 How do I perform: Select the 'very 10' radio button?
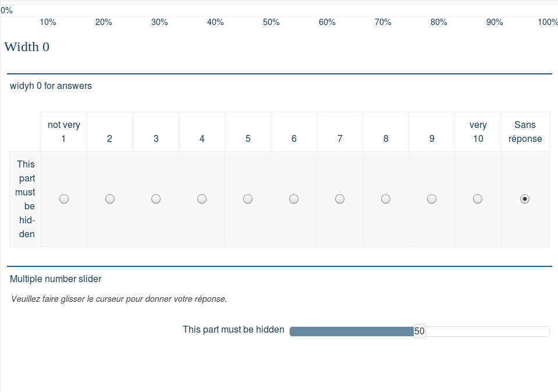[478, 199]
